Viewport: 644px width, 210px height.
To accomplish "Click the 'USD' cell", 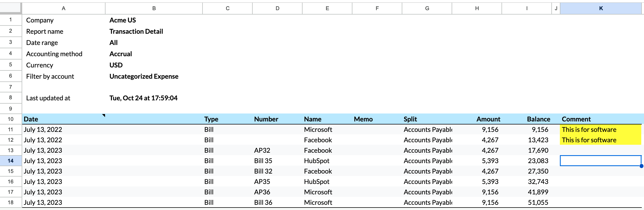I will [x=154, y=65].
